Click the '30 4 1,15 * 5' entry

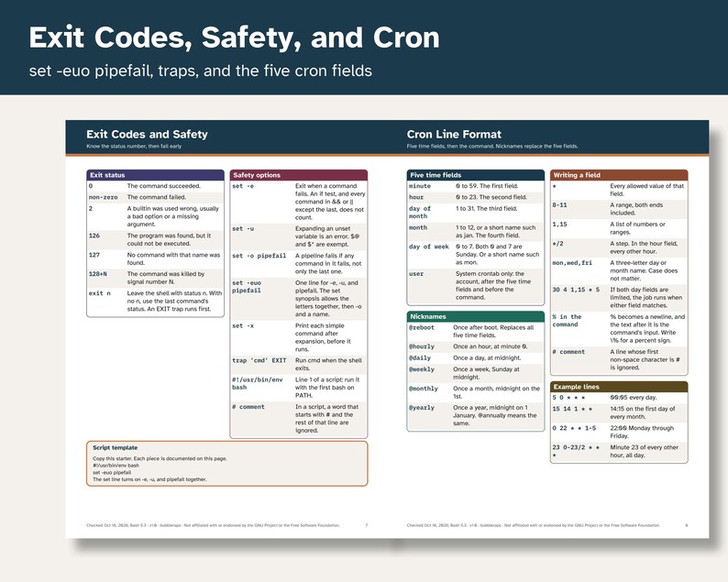[x=576, y=290]
